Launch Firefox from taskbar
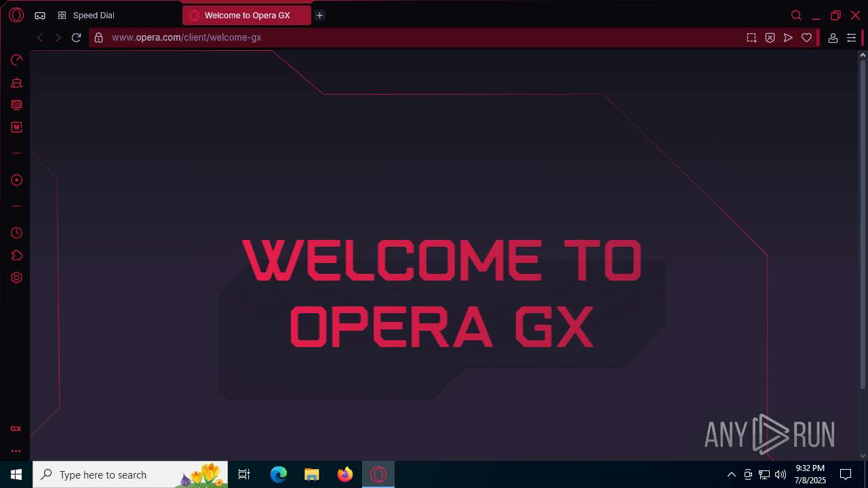Image resolution: width=868 pixels, height=488 pixels. [x=345, y=474]
